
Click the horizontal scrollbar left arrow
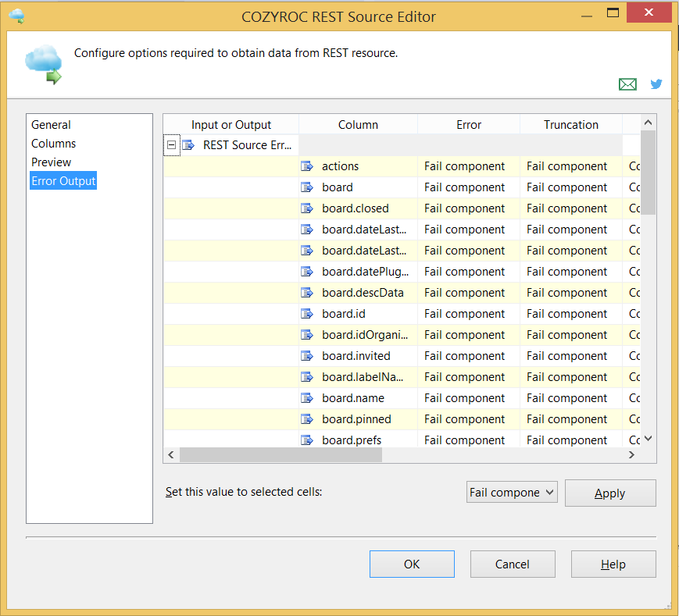[171, 454]
